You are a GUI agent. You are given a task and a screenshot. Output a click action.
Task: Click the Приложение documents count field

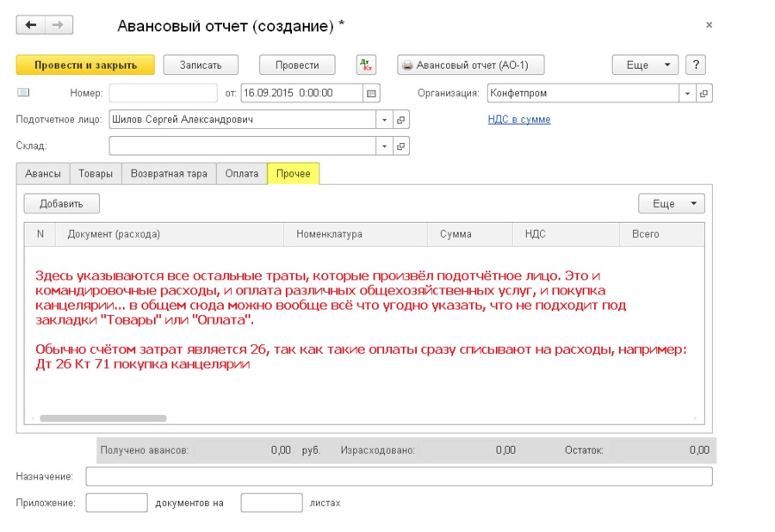click(116, 503)
